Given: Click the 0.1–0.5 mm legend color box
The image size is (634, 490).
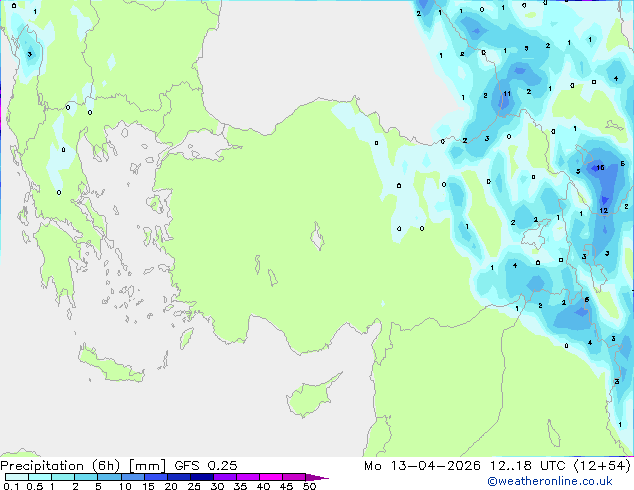Looking at the screenshot, I should pos(17,477).
